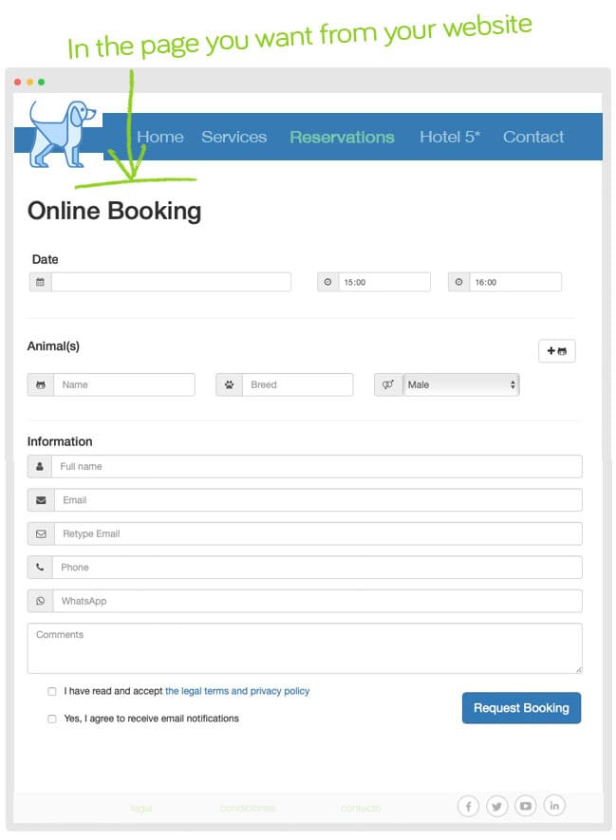Open the YouTube social icon

526,806
